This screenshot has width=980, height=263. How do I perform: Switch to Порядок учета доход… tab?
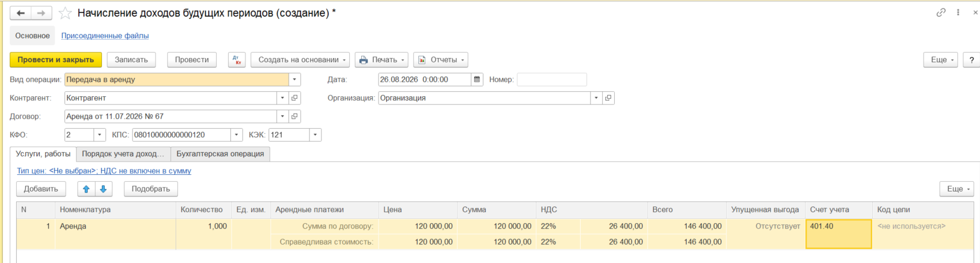123,154
